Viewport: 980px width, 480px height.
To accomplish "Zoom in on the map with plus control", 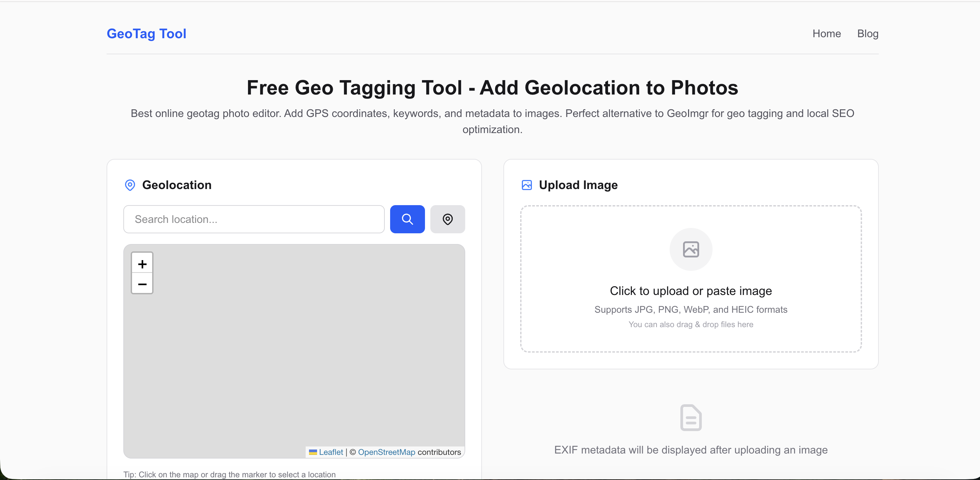I will pyautogui.click(x=141, y=264).
